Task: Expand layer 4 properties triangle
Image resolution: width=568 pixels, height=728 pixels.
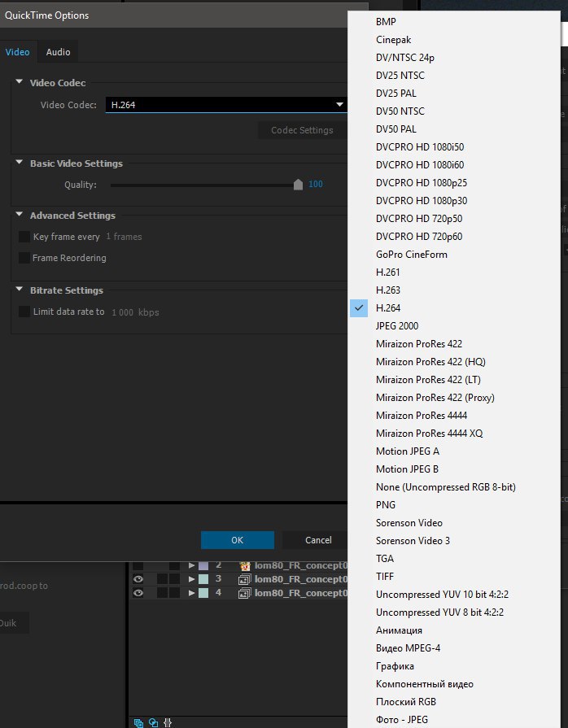Action: pos(191,593)
